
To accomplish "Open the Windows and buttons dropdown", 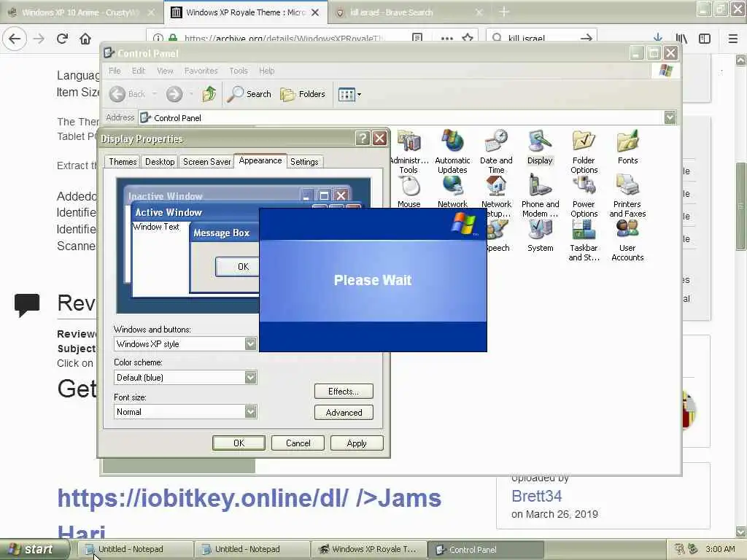I will click(251, 344).
